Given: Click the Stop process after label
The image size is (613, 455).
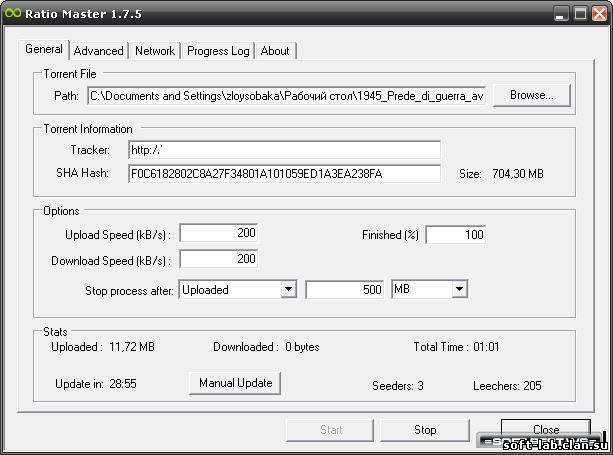Looking at the screenshot, I should 129,291.
